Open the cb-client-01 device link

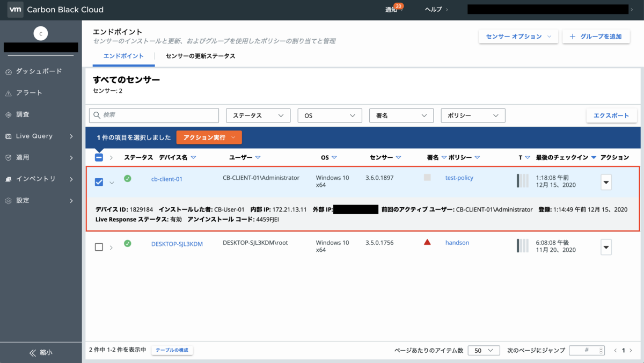tap(167, 179)
